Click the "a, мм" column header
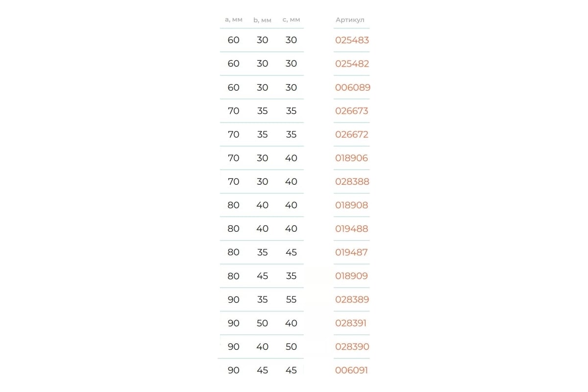 [233, 20]
